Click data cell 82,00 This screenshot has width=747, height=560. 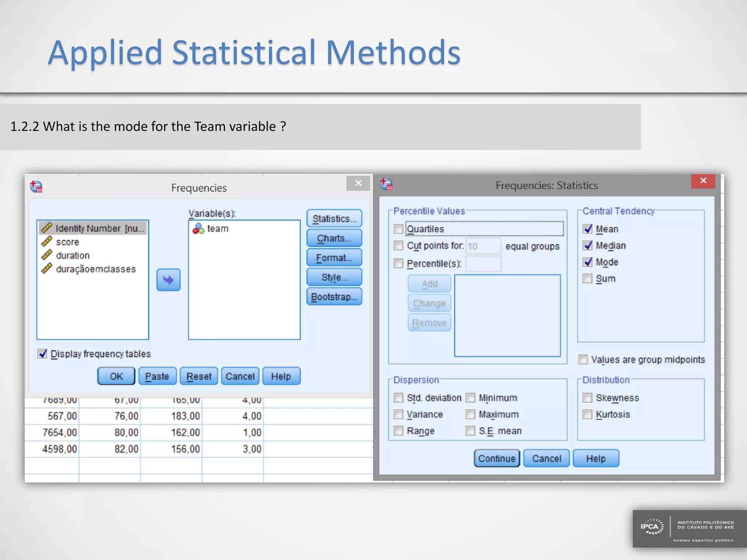pyautogui.click(x=110, y=449)
